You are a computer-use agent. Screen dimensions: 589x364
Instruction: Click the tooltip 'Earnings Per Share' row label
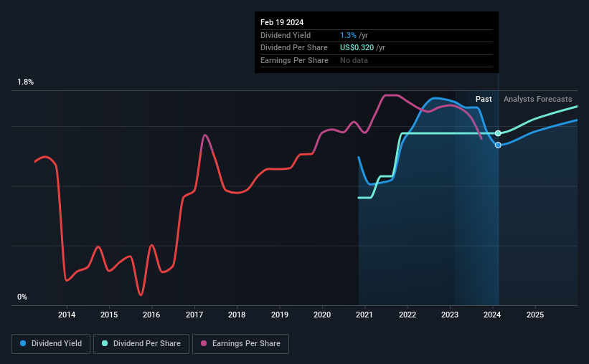(x=294, y=60)
